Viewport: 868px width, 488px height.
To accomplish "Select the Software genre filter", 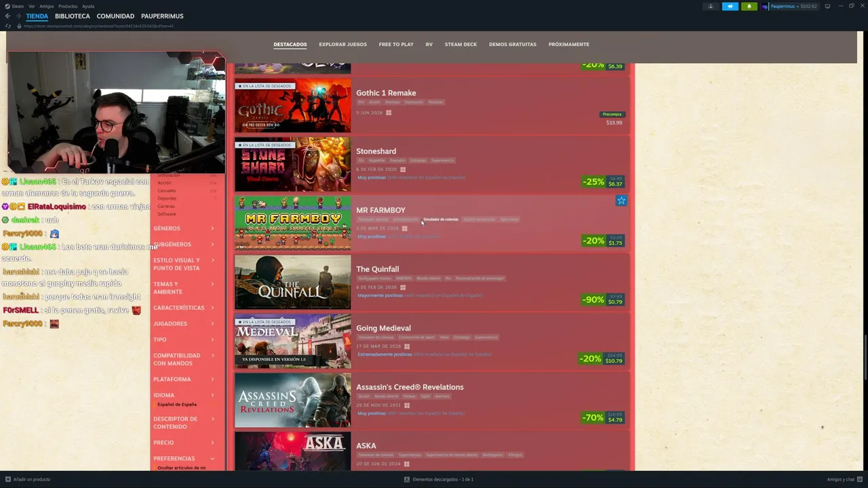I will pyautogui.click(x=166, y=214).
